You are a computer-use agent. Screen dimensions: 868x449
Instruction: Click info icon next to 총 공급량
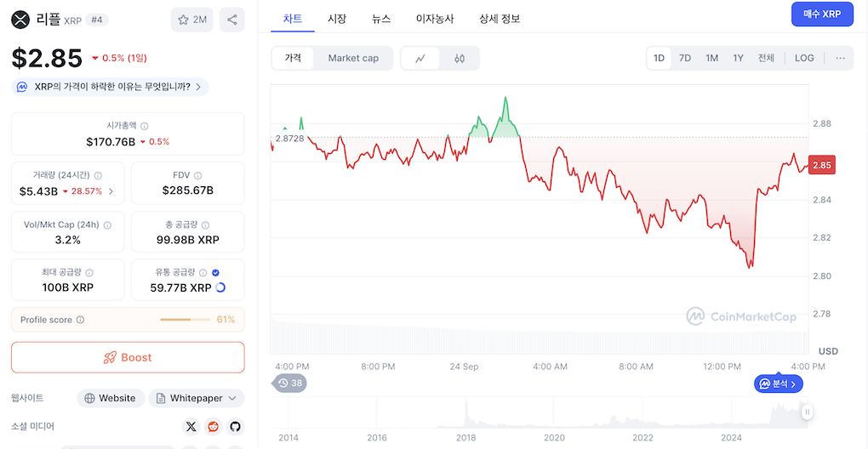point(205,225)
